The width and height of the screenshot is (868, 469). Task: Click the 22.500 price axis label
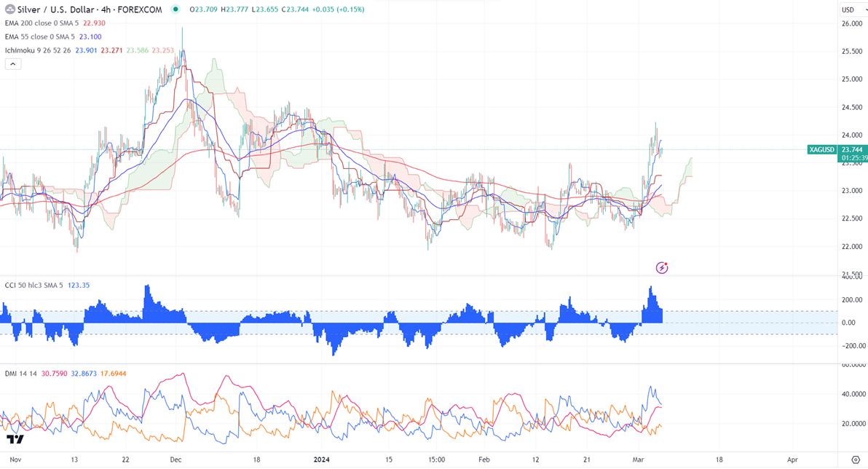point(852,218)
